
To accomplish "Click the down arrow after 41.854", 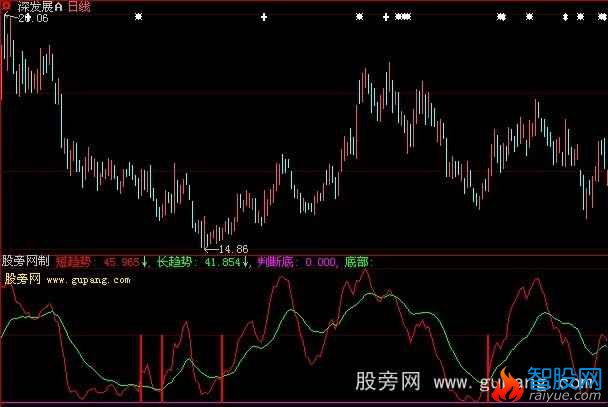I will (x=245, y=262).
